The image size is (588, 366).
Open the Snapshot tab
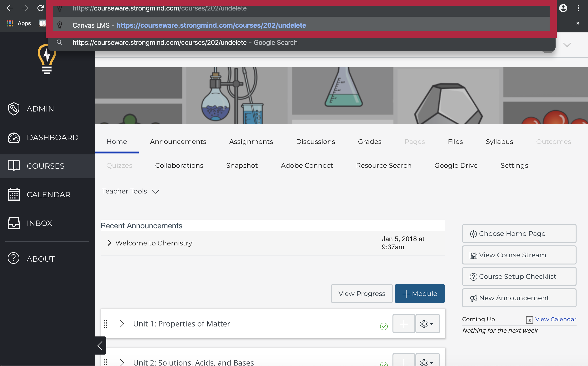click(242, 166)
